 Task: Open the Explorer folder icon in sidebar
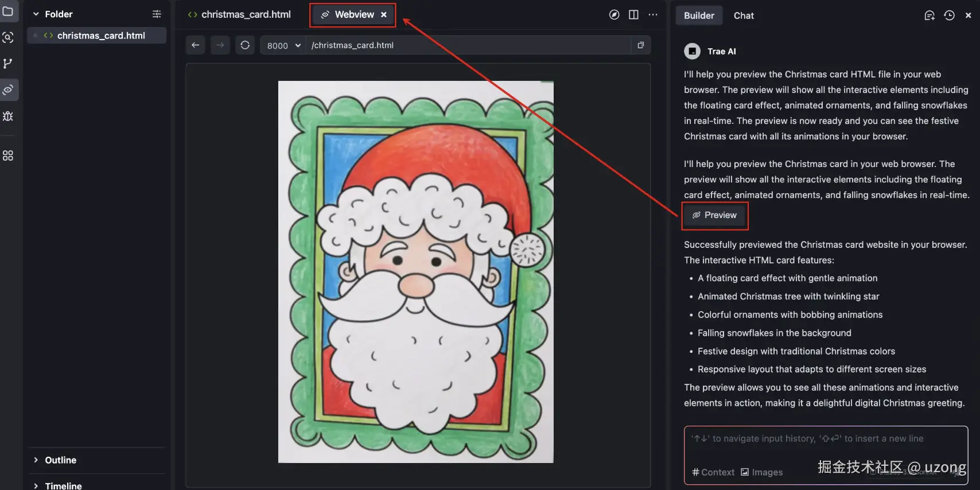click(8, 11)
